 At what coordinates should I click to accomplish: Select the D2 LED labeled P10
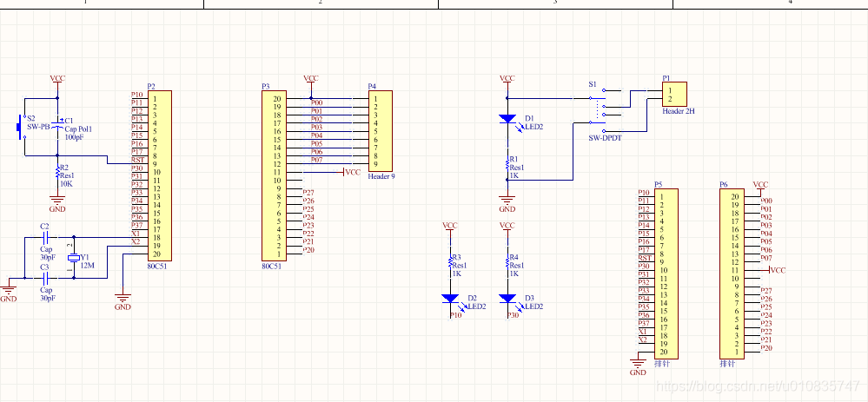pos(450,299)
